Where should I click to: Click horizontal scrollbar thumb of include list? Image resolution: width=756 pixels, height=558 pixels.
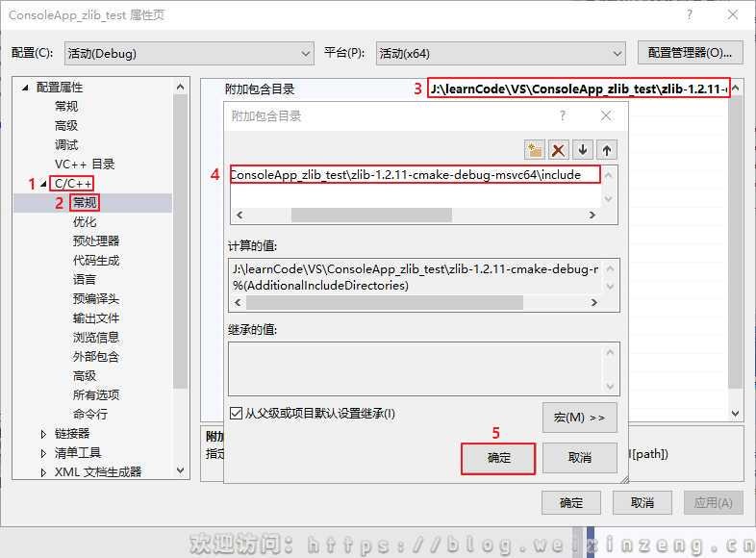click(x=371, y=216)
